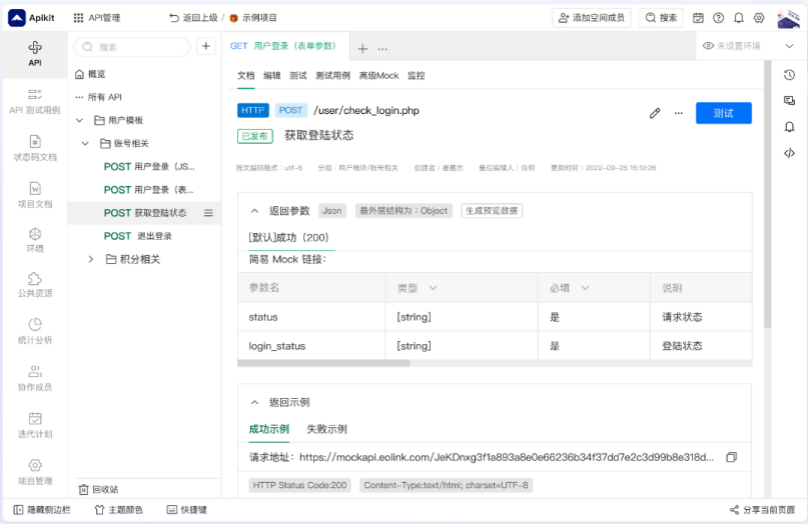Click the user avatar

[x=788, y=18]
